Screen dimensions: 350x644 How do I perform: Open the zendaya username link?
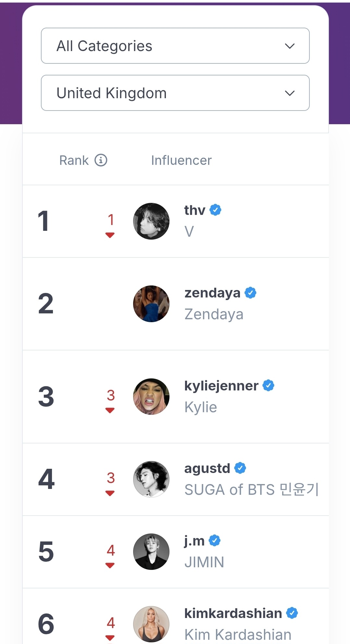(212, 293)
